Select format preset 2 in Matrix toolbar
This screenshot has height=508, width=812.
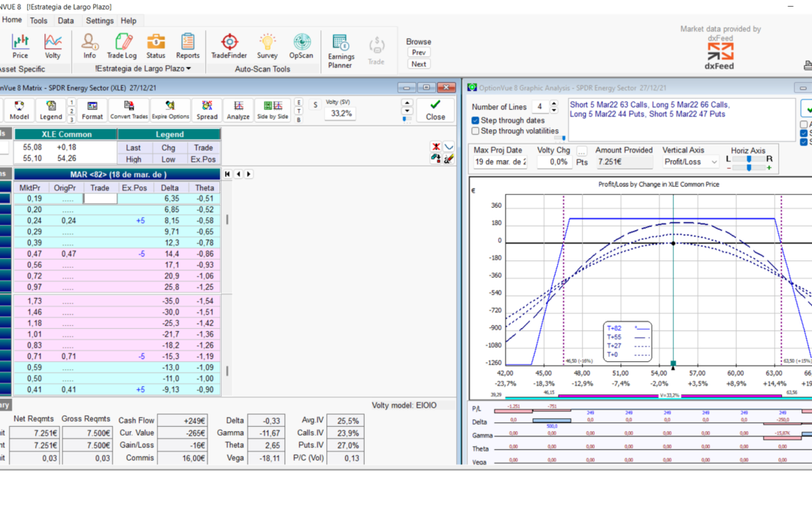point(71,111)
